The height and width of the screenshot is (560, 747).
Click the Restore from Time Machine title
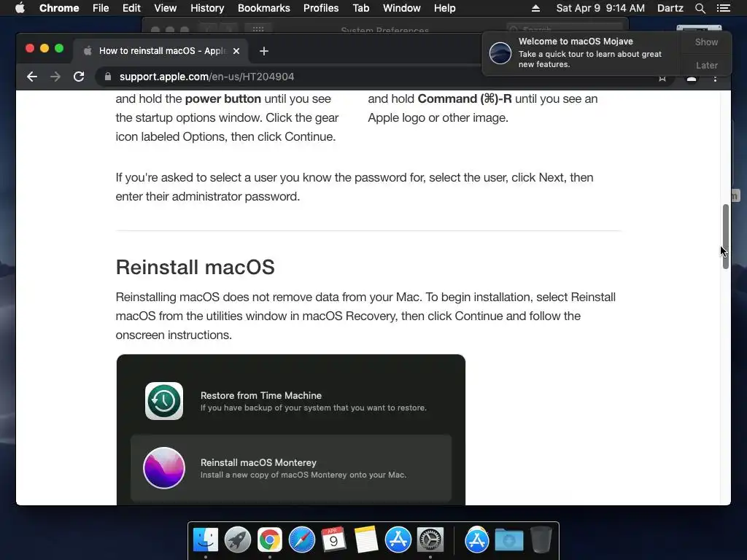(261, 395)
